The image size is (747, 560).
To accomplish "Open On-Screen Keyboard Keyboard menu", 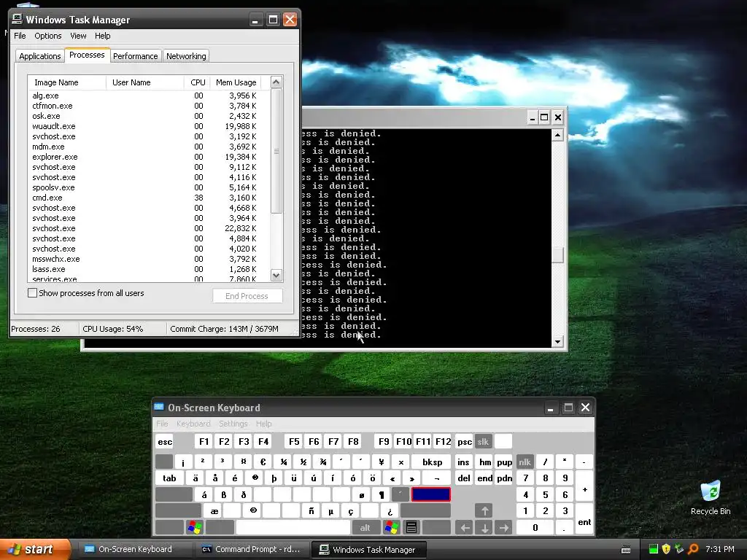I will pos(193,424).
